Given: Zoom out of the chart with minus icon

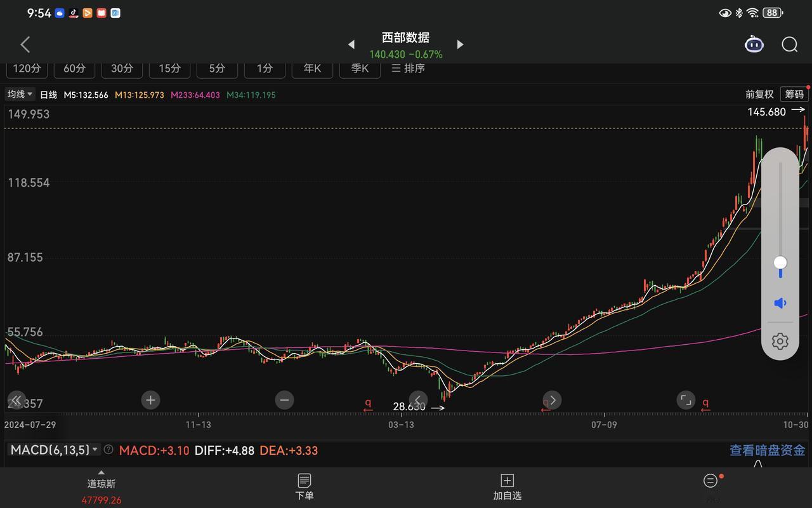Looking at the screenshot, I should point(284,400).
